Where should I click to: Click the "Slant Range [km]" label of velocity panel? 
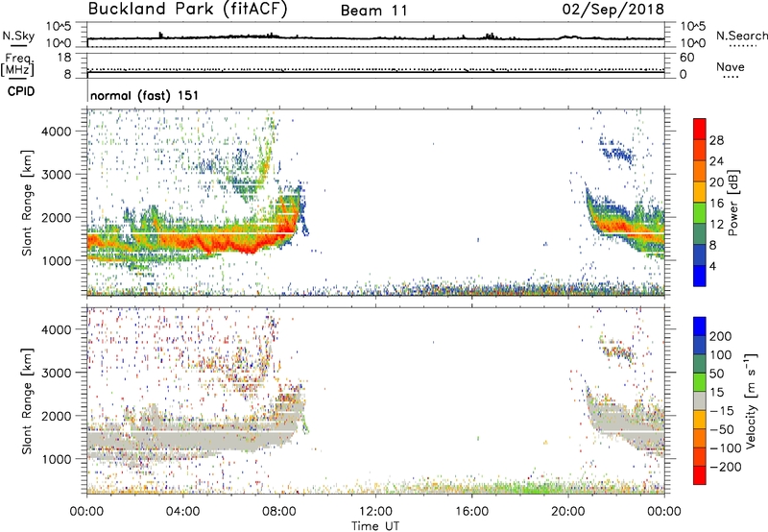[27, 401]
